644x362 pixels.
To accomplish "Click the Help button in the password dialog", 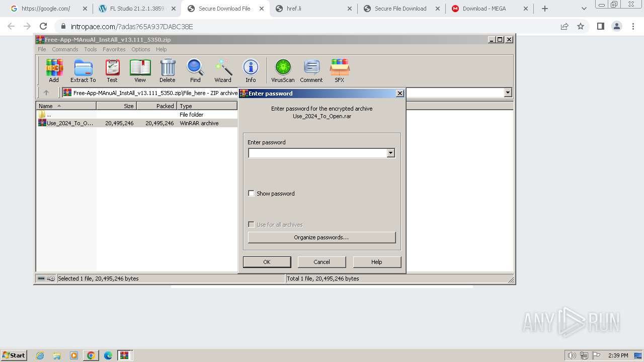I will [x=377, y=262].
